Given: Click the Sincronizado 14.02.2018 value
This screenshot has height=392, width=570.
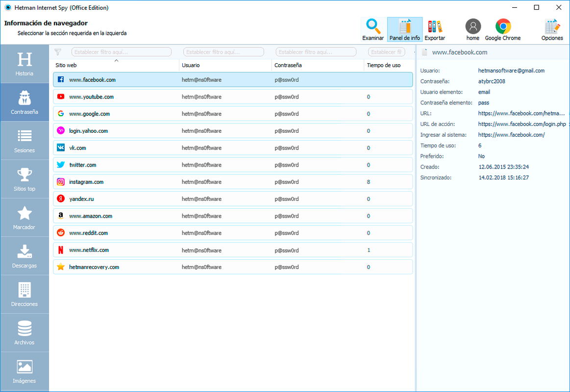Looking at the screenshot, I should 504,178.
